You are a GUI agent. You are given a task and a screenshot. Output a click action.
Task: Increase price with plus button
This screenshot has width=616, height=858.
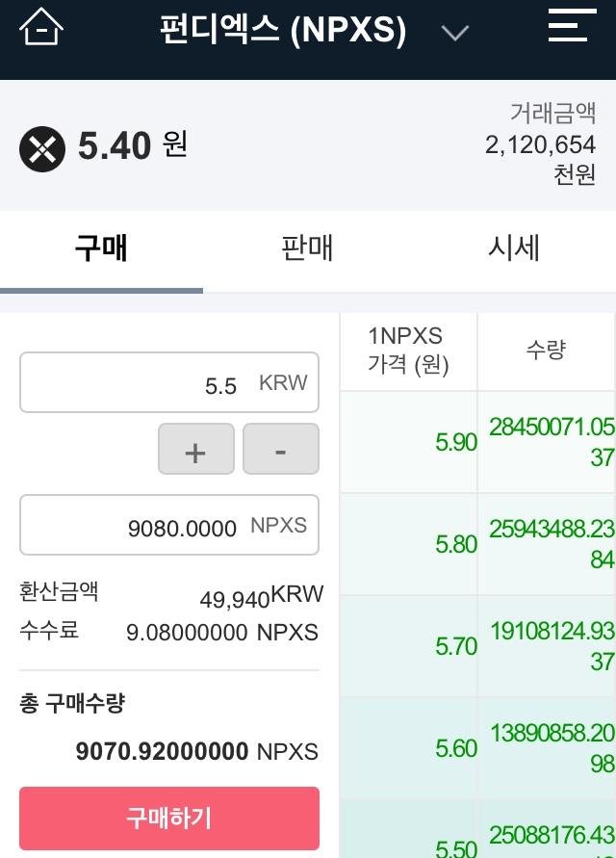[195, 449]
